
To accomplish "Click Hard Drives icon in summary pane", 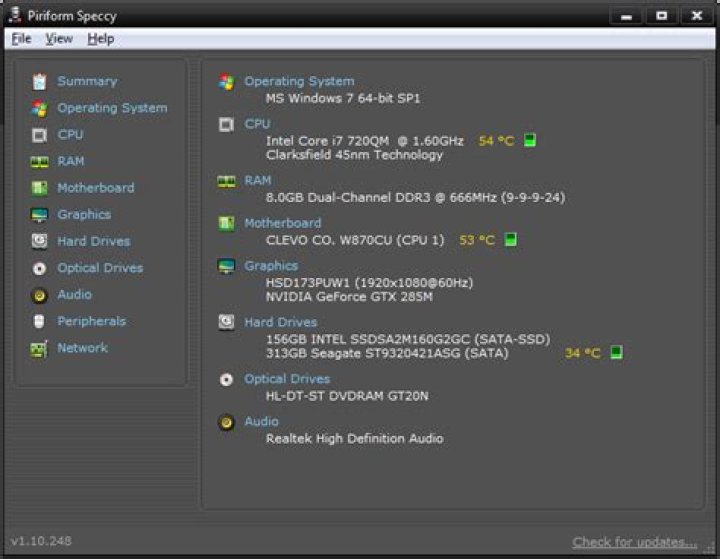I will (226, 322).
